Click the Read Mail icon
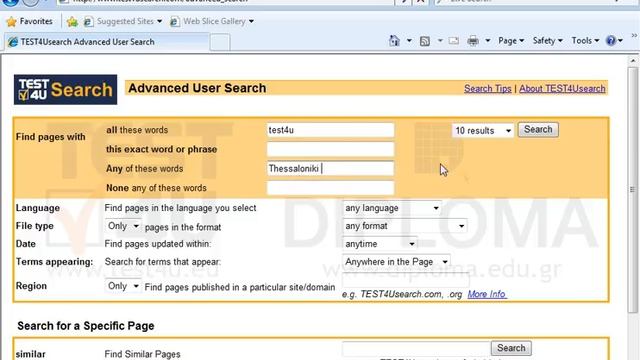The height and width of the screenshot is (360, 640). [x=454, y=41]
